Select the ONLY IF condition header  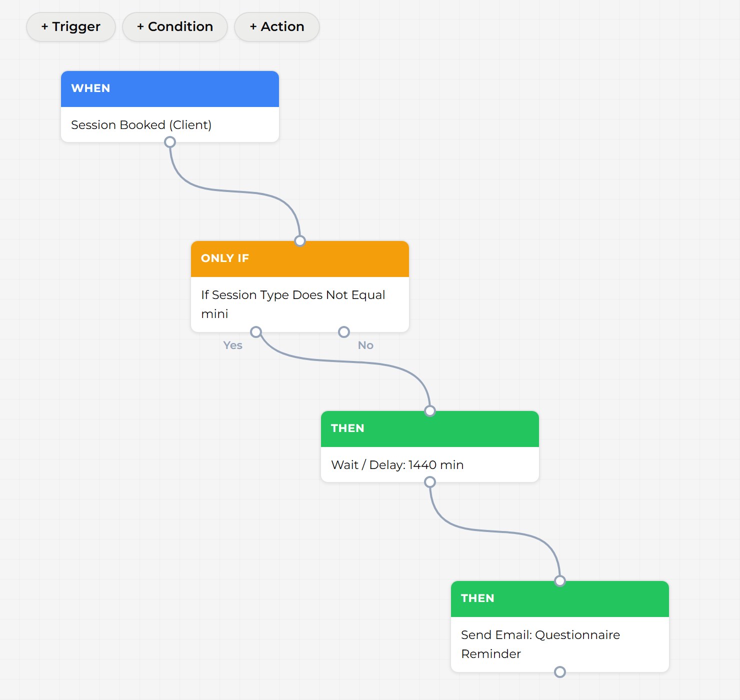[x=300, y=259]
